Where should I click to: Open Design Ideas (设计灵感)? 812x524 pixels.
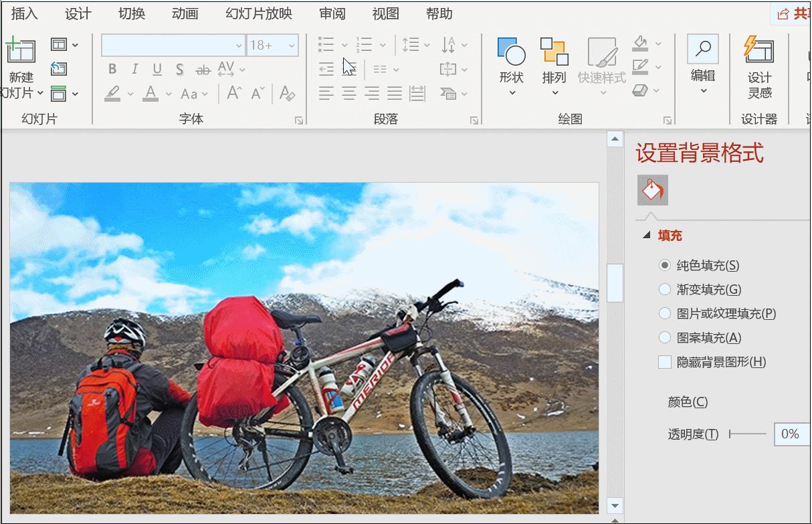[x=759, y=51]
